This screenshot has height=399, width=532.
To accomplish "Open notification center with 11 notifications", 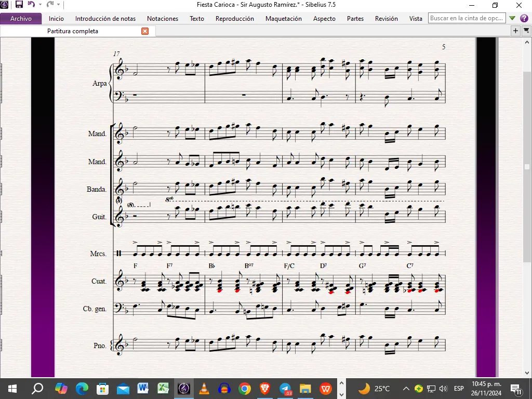I will (x=516, y=389).
